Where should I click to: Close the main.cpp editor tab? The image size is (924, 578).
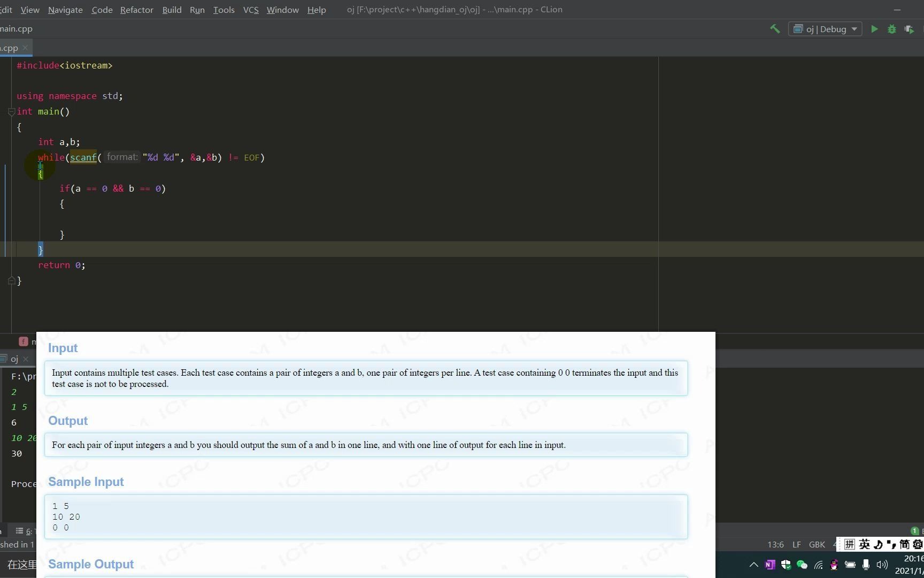25,48
